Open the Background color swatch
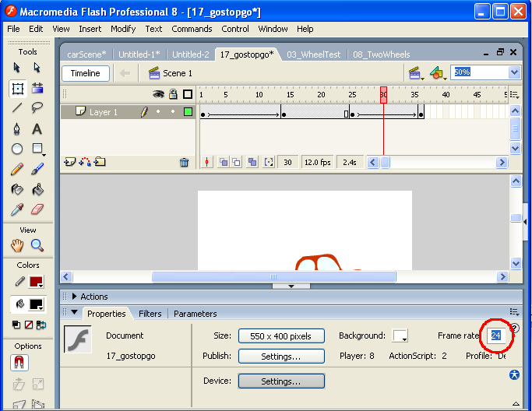This screenshot has width=532, height=411. click(x=400, y=336)
